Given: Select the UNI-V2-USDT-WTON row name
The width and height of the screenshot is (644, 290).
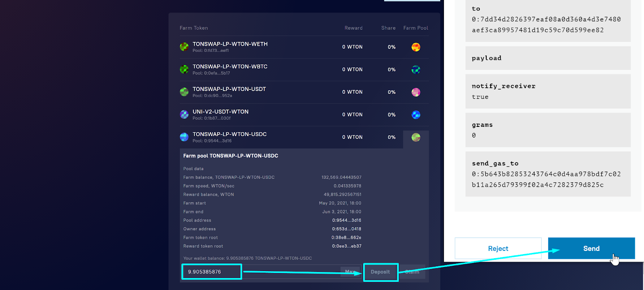Looking at the screenshot, I should click(221, 112).
